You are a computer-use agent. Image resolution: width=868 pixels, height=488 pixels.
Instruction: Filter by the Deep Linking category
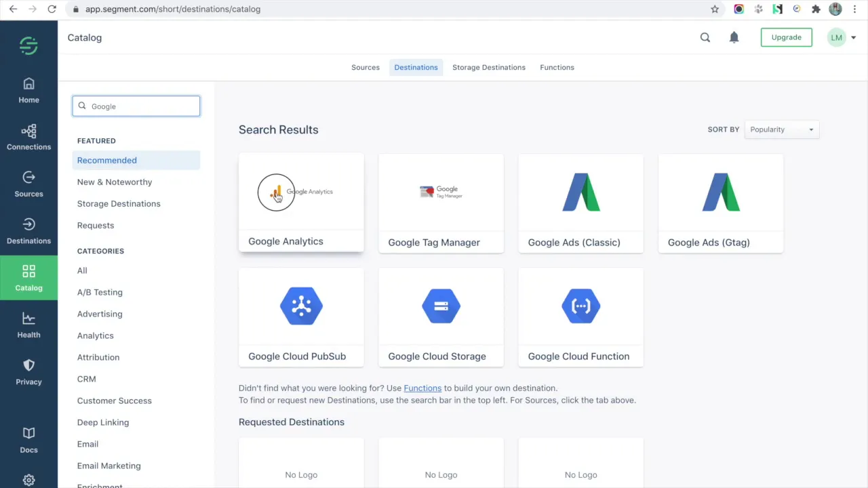click(103, 422)
